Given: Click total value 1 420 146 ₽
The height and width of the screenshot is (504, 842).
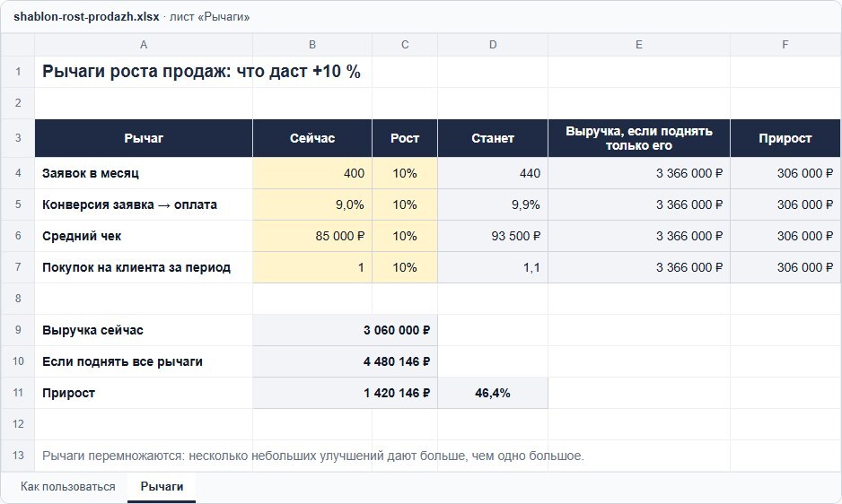Looking at the screenshot, I should pos(345,393).
